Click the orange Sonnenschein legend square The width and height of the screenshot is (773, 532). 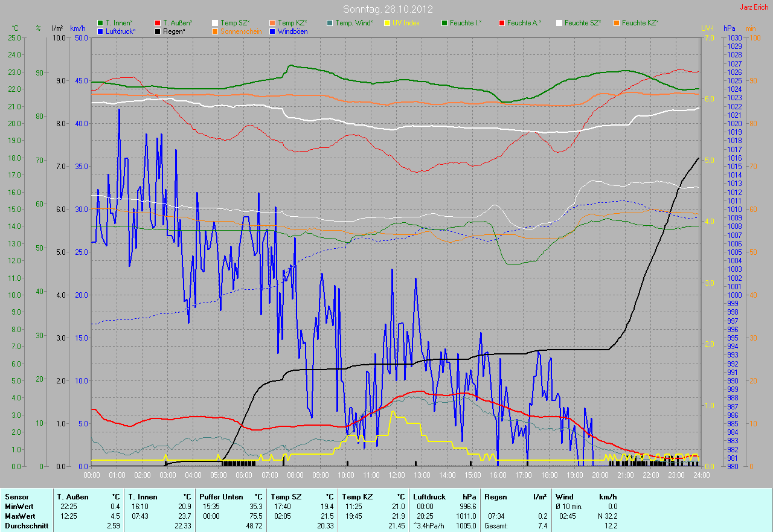215,31
